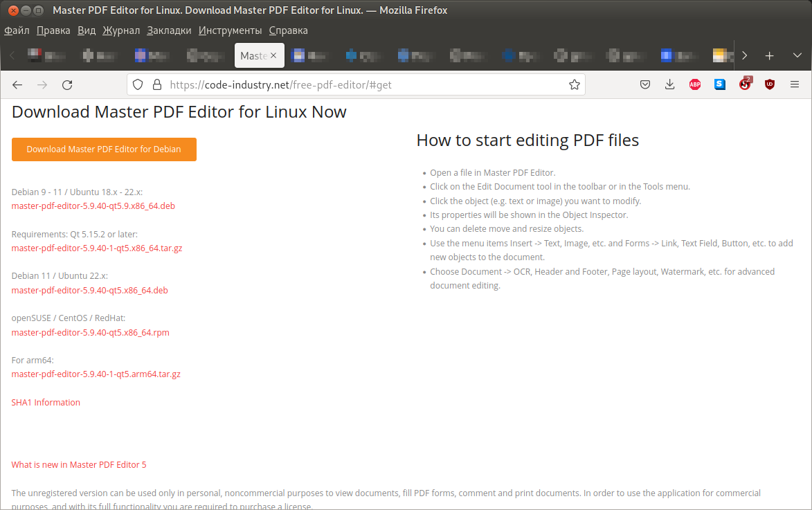
Task: Reload the current page
Action: (x=67, y=84)
